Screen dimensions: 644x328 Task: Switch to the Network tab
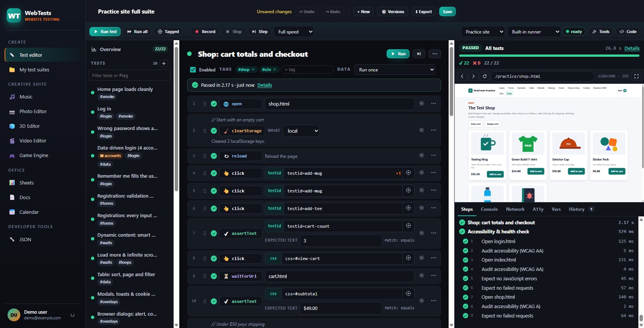515,209
